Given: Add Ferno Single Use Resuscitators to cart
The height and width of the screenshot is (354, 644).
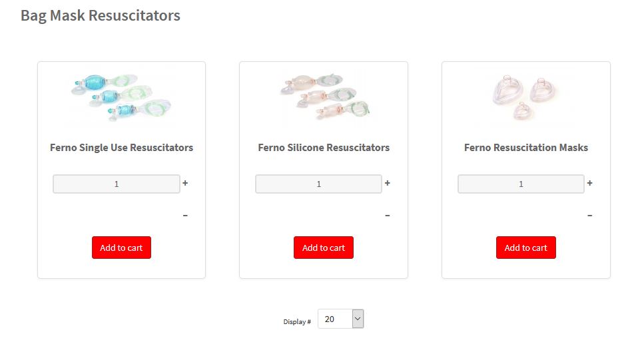Looking at the screenshot, I should [122, 248].
